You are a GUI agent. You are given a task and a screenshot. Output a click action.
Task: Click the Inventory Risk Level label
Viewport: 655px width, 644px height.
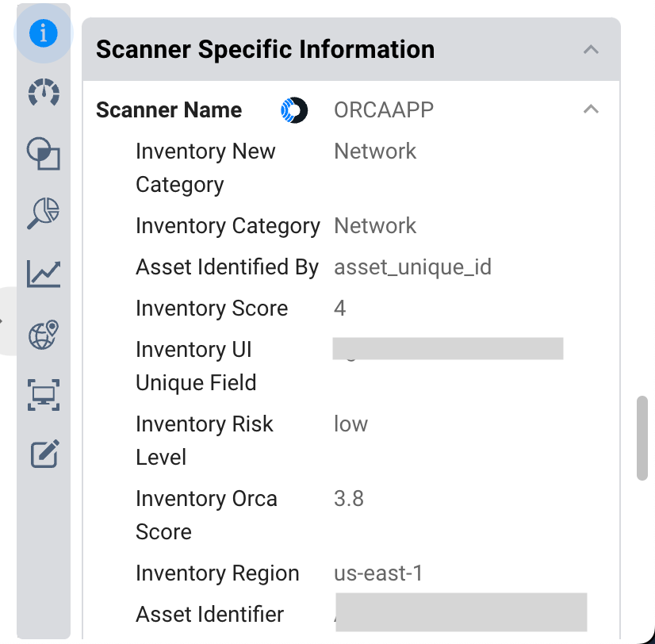[205, 440]
